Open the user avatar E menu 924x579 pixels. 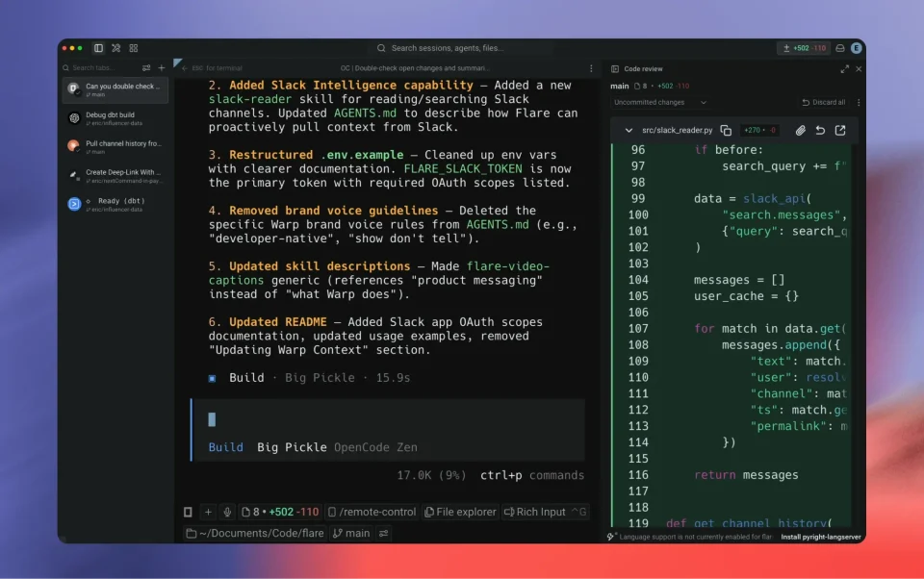[857, 48]
